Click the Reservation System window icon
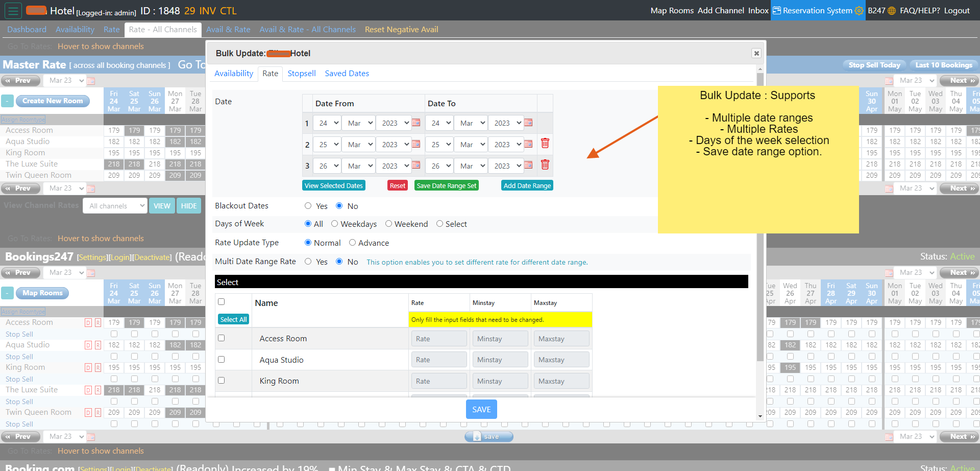 coord(776,10)
